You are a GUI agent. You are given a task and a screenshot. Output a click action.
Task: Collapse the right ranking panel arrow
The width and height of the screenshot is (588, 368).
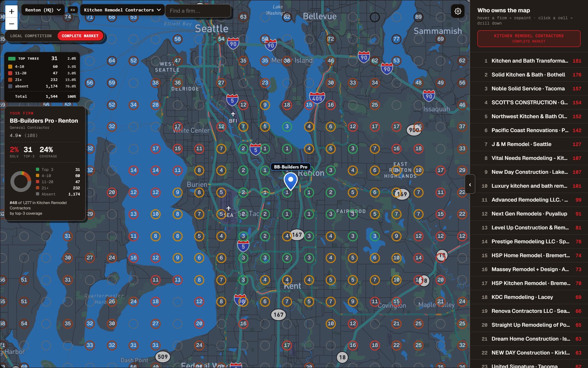click(470, 185)
